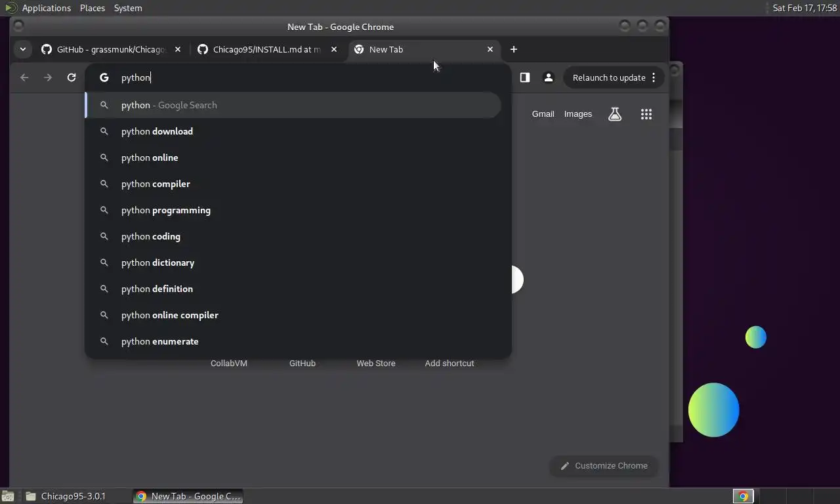
Task: Go back with the back arrow
Action: pos(24,77)
